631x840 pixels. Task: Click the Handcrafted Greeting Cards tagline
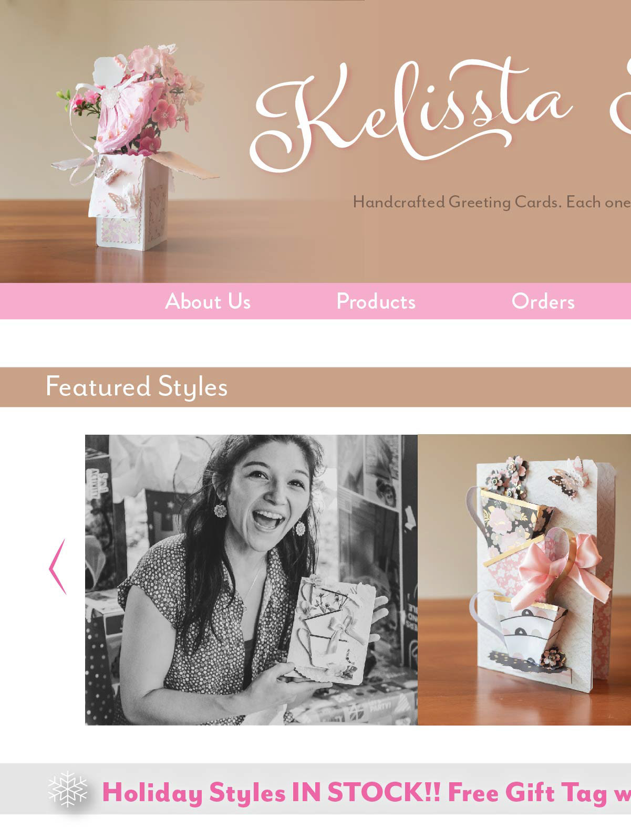[x=492, y=202]
